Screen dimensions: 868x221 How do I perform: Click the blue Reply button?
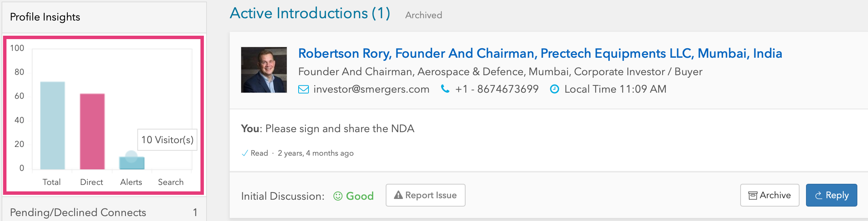coord(831,195)
